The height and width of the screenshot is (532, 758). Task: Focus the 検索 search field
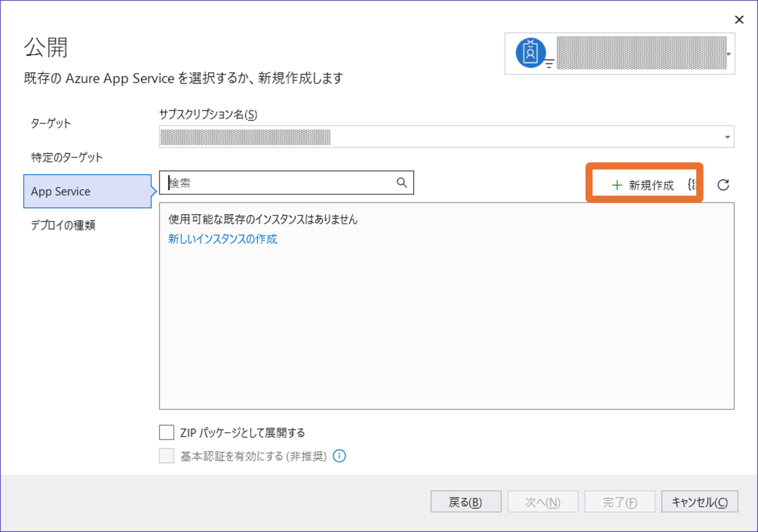tap(287, 183)
